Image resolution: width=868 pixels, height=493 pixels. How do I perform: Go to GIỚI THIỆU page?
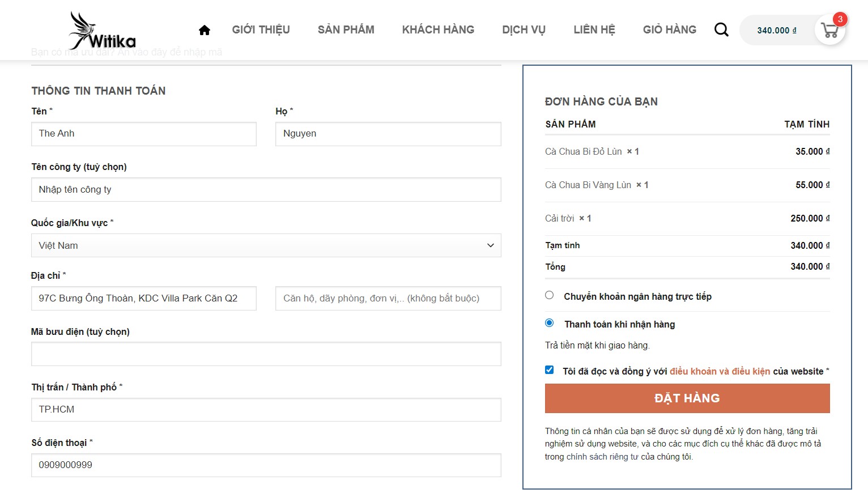point(261,29)
